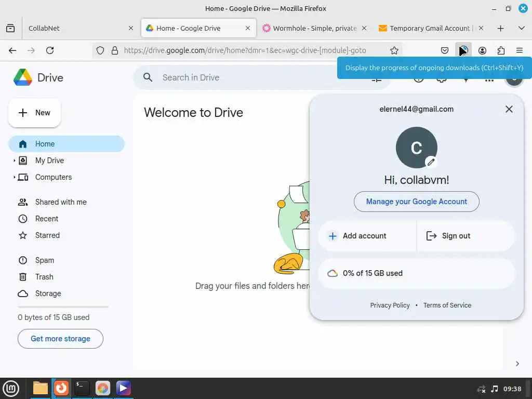Open the Files folder in the taskbar
This screenshot has height=399, width=532.
point(41,388)
